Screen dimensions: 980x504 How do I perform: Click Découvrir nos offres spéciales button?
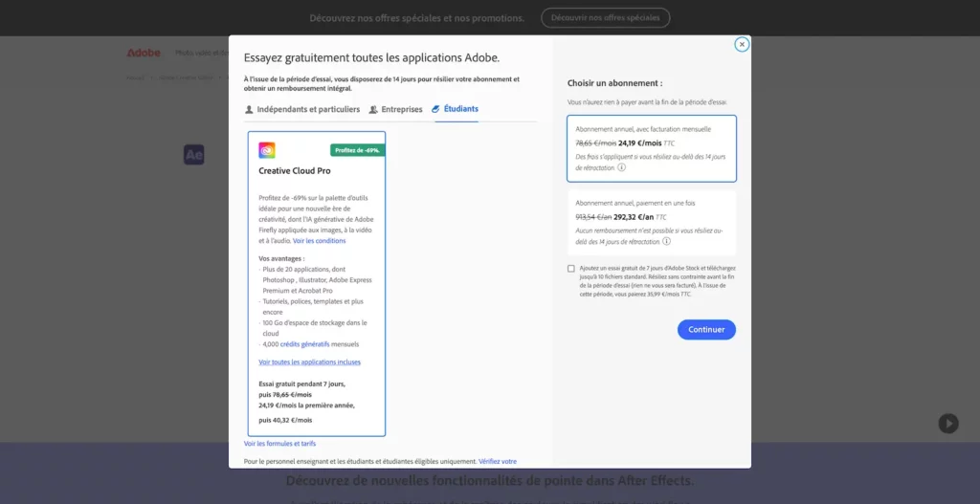(605, 18)
